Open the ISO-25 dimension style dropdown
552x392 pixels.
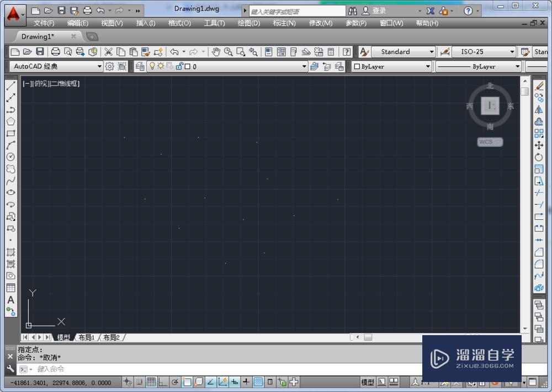[x=484, y=52]
